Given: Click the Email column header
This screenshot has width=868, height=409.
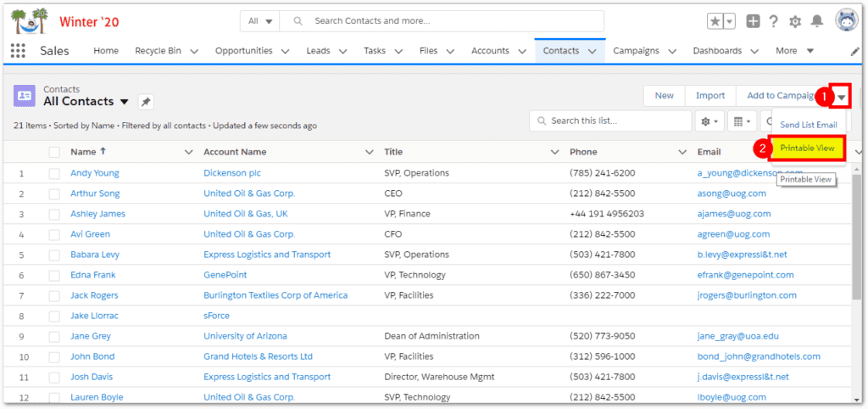Looking at the screenshot, I should (709, 152).
